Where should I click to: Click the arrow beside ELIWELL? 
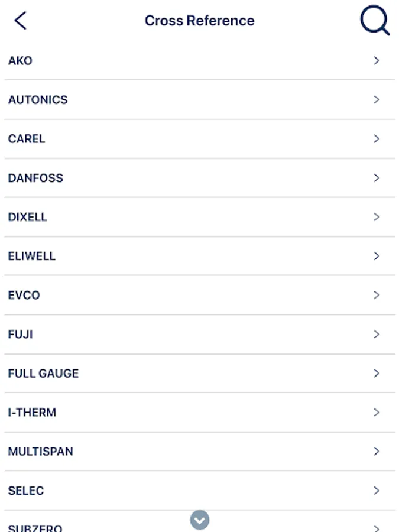click(x=377, y=256)
